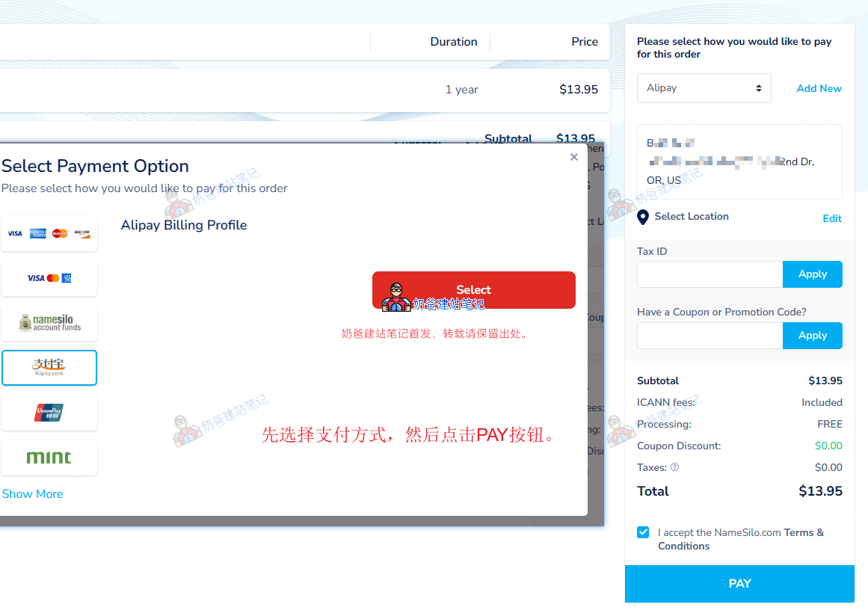Apply the coupon or promotion code
This screenshot has height=613, width=868.
point(812,335)
